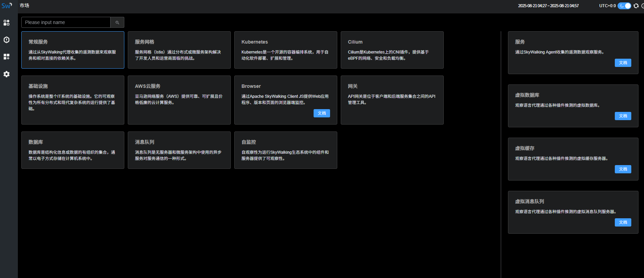Select the 基础设施 card
The width and height of the screenshot is (644, 278).
(73, 100)
